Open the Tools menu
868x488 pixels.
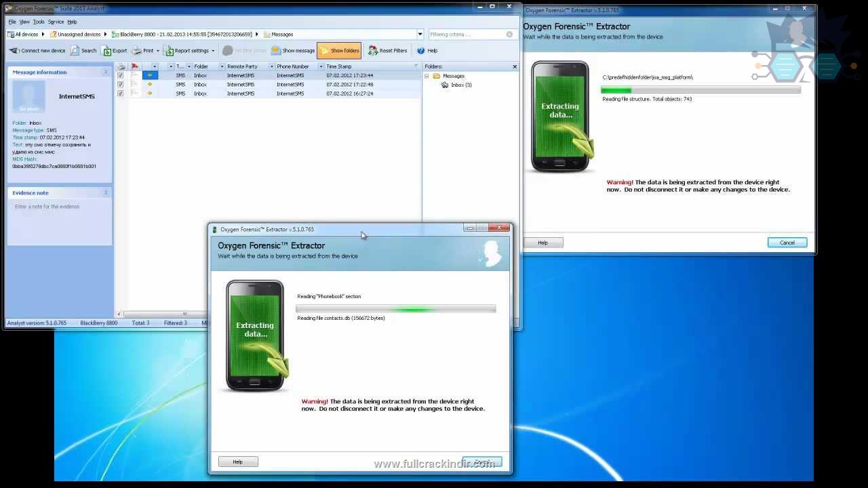point(39,22)
